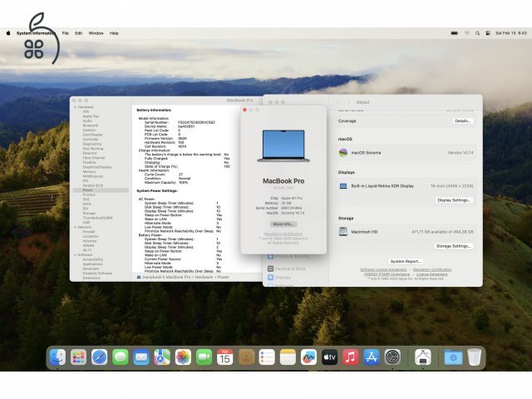The width and height of the screenshot is (532, 399).
Task: Click Wi-Fi status icon in menu bar
Action: point(467,33)
